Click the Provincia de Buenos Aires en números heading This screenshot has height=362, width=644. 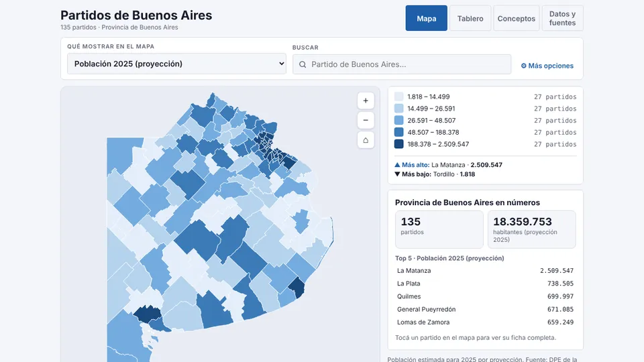pyautogui.click(x=468, y=202)
